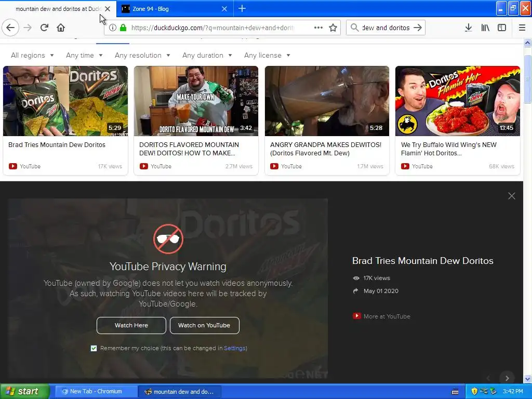The image size is (532, 399).
Task: Submit search with the arrow button
Action: click(418, 28)
